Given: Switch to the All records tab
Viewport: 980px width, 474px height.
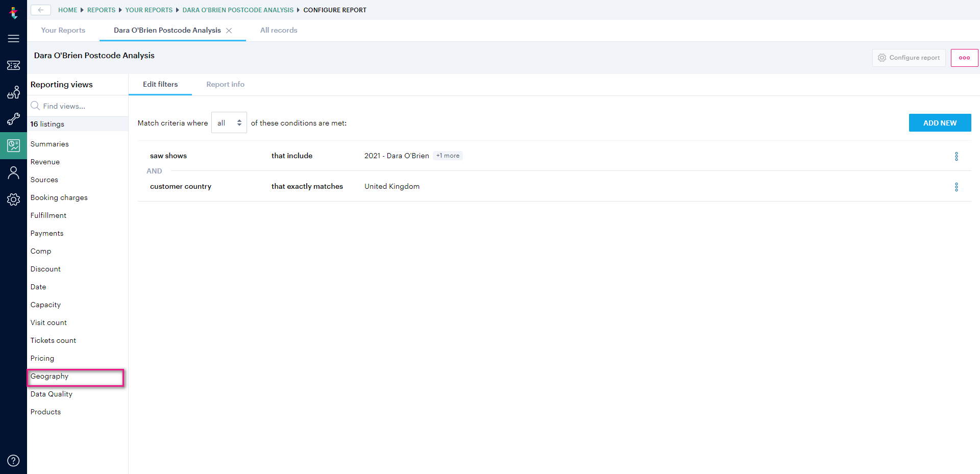Looking at the screenshot, I should (x=279, y=30).
